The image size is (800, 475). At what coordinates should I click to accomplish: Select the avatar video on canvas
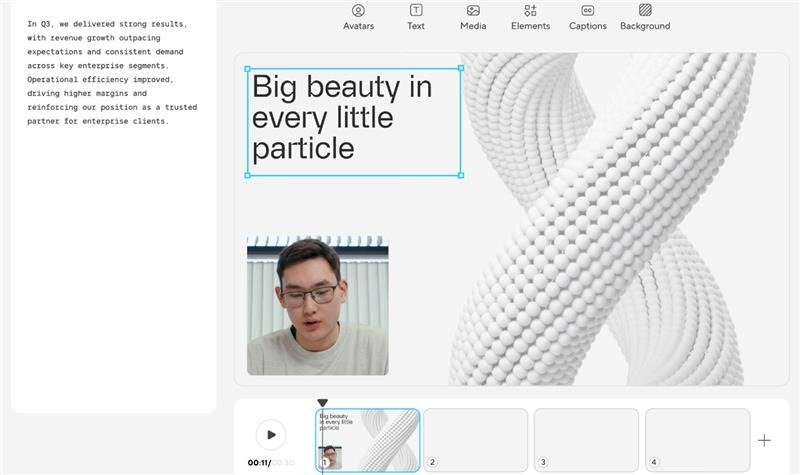[317, 306]
